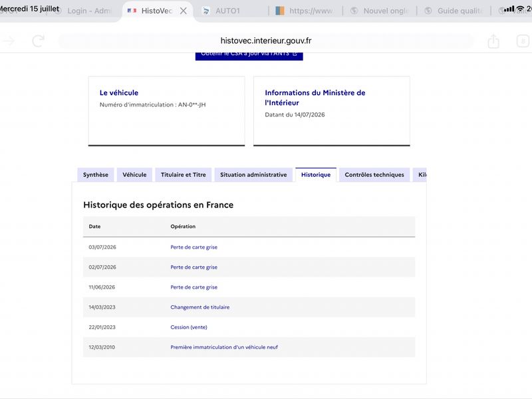Click the Cession (vente) operation
532x399 pixels.
[189, 327]
